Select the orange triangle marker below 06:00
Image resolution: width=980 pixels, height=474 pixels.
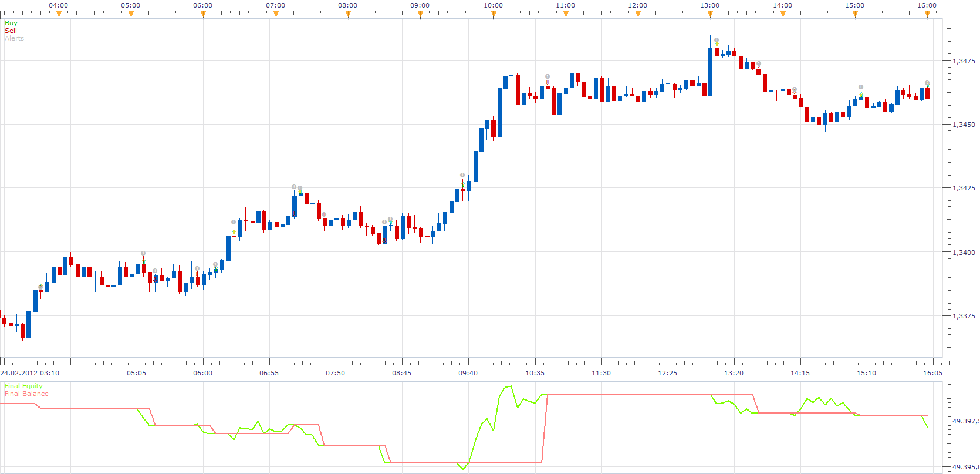pyautogui.click(x=203, y=15)
